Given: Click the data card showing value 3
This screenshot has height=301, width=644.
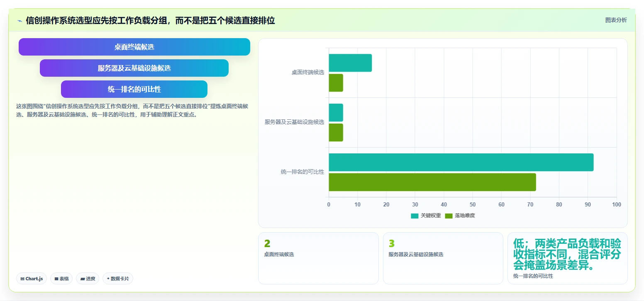Looking at the screenshot, I should pos(443,258).
